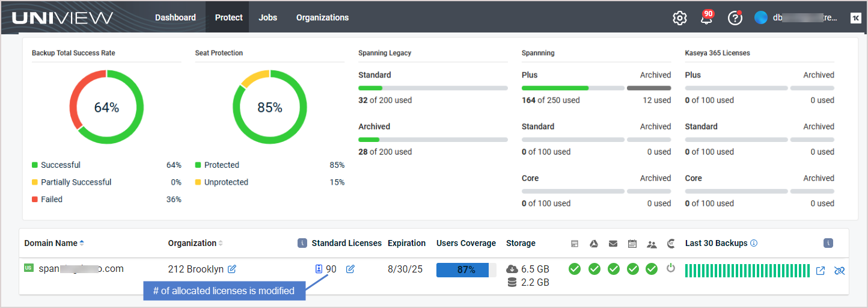Click Spanning Legacy Archived usage bar
The width and height of the screenshot is (868, 308).
pyautogui.click(x=433, y=140)
